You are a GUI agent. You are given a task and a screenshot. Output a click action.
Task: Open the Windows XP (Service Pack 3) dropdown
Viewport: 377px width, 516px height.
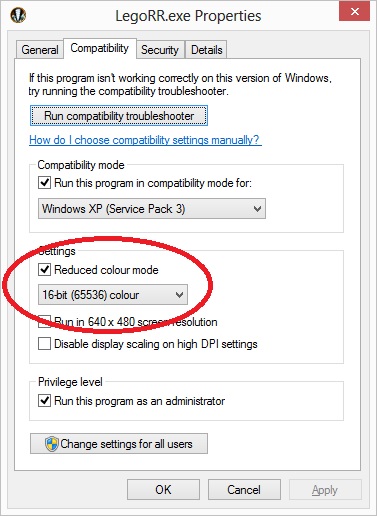pos(152,209)
